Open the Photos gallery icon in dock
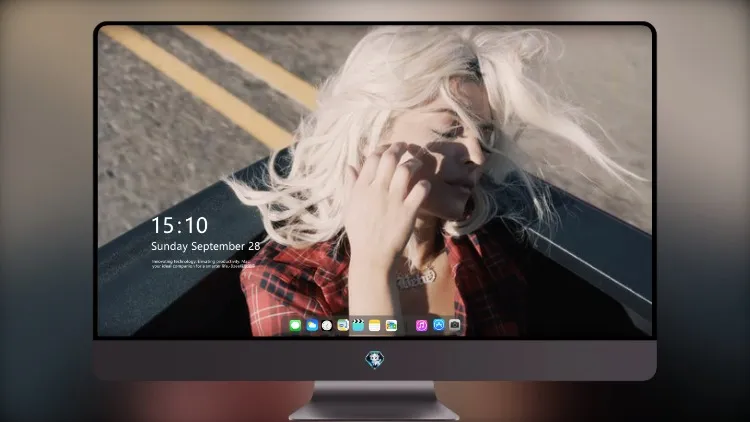 391,326
